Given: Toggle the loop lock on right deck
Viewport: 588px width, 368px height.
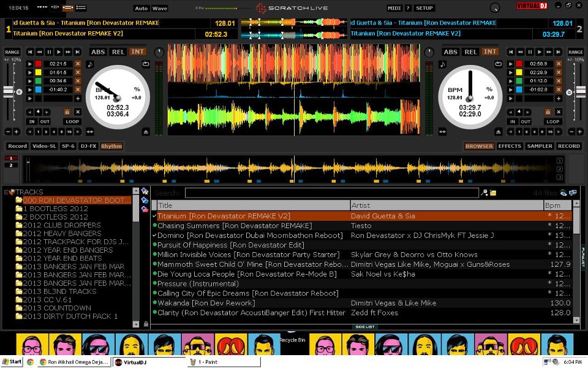Looking at the screenshot, I should pyautogui.click(x=548, y=112).
